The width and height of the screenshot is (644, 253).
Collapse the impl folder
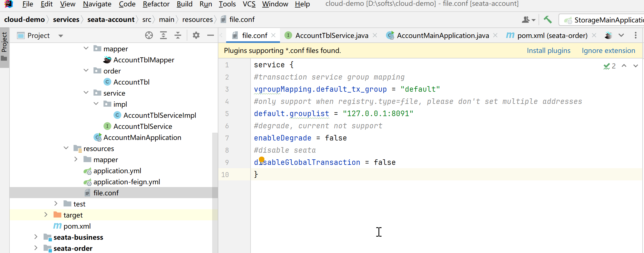point(96,104)
